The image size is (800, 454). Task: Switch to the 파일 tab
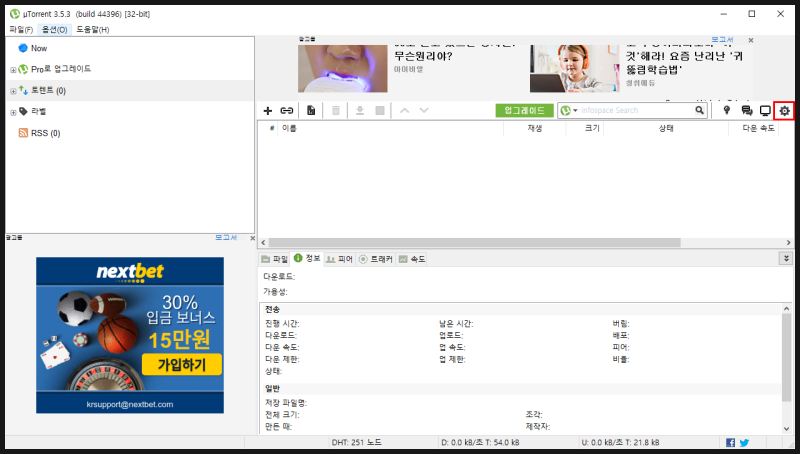pos(274,259)
